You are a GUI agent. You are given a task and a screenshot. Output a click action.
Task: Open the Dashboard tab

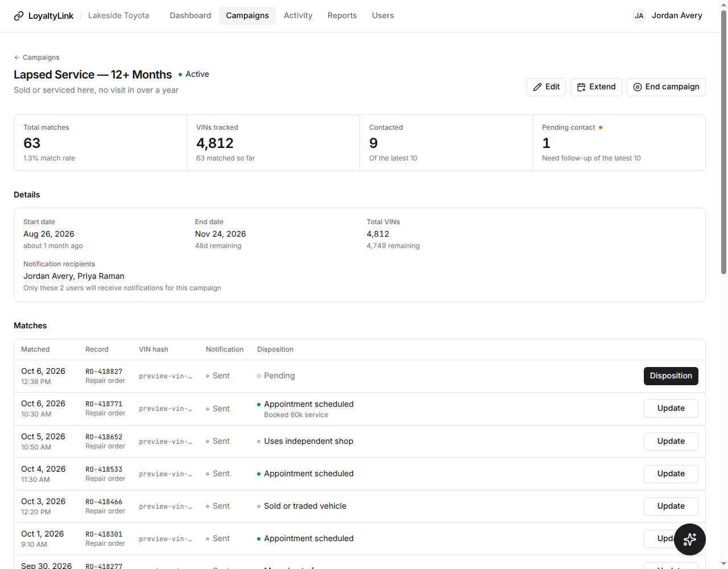pos(191,16)
